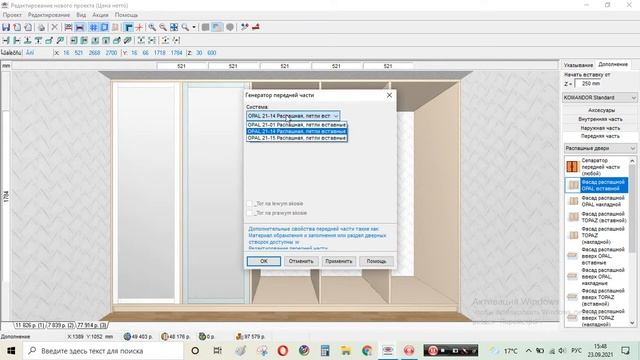Click the red sofa icon in top toolbar
This screenshot has width=640, height=360.
(256, 27)
